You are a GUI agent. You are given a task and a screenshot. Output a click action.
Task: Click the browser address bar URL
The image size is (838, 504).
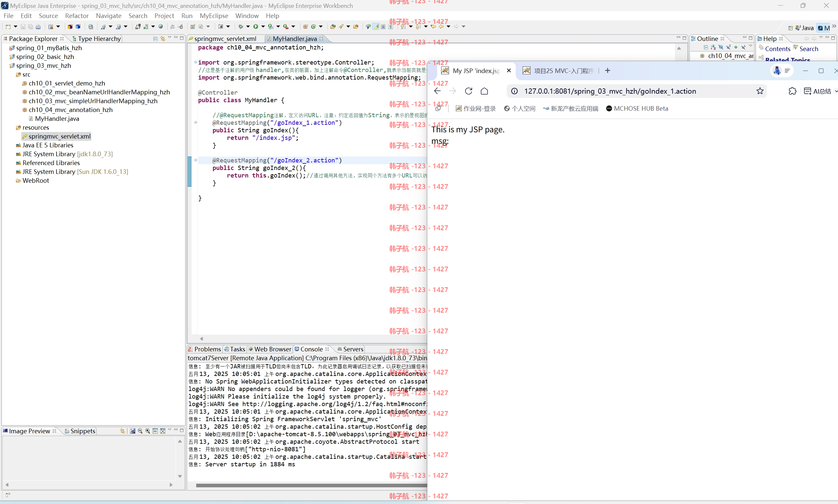610,91
